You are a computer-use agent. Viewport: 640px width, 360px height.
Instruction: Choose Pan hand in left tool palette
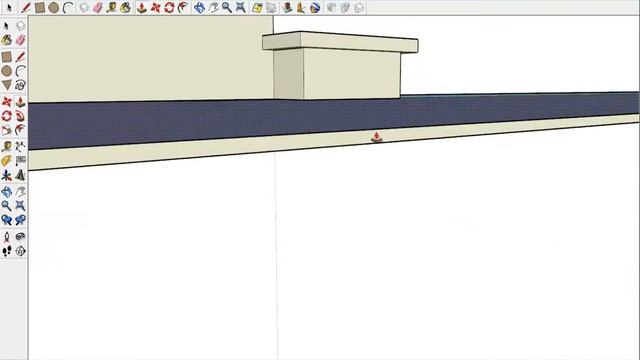(x=20, y=191)
